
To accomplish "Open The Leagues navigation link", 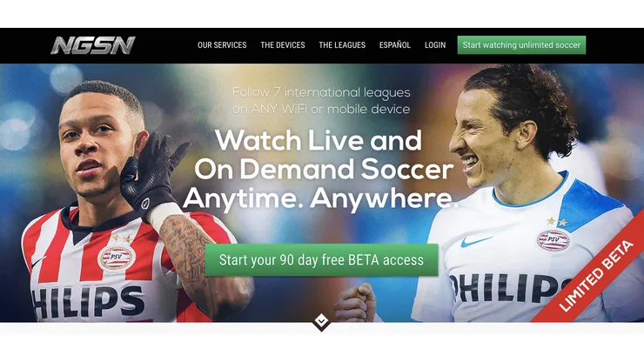I will 342,45.
